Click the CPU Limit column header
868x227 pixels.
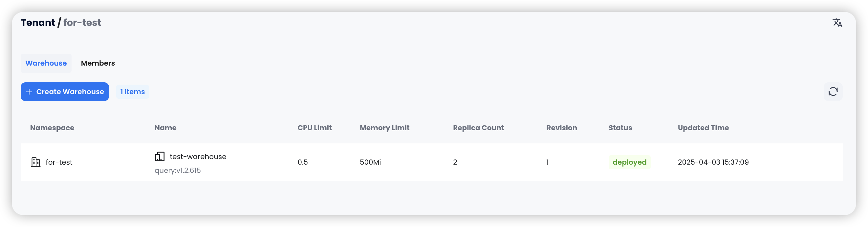(315, 128)
